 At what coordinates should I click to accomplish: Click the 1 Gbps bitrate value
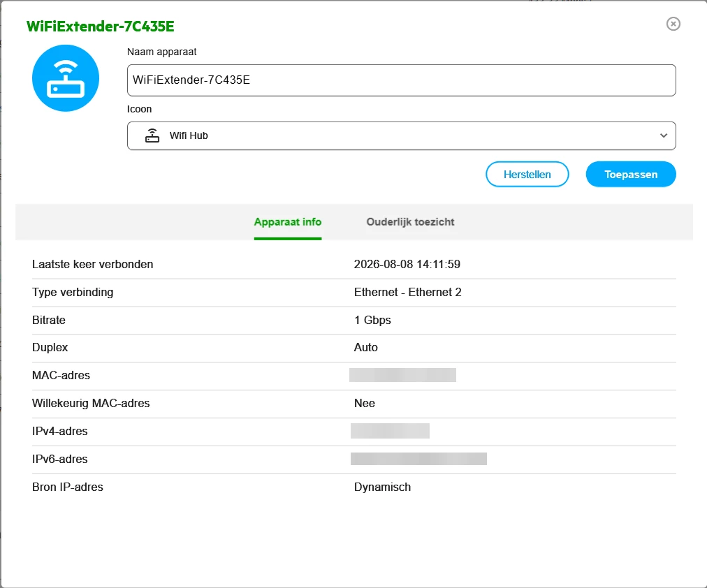(372, 321)
